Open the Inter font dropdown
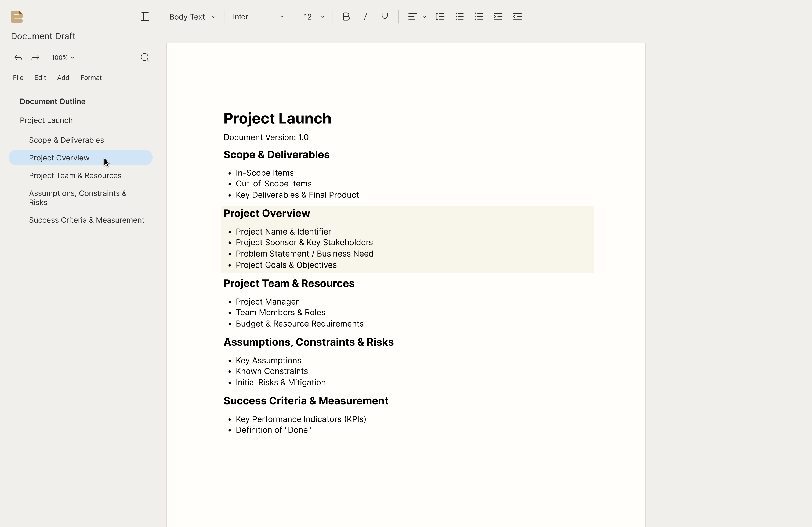The height and width of the screenshot is (527, 812). pyautogui.click(x=258, y=17)
